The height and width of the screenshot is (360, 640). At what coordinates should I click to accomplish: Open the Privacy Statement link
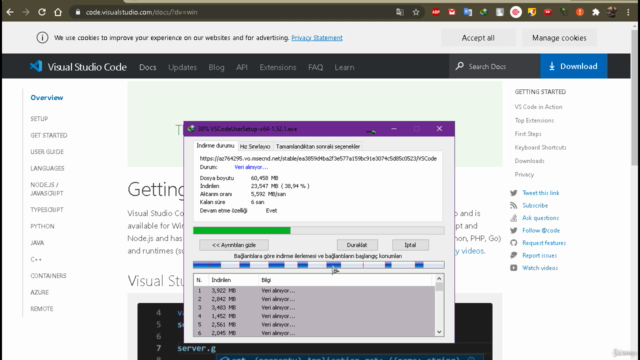[x=317, y=38]
